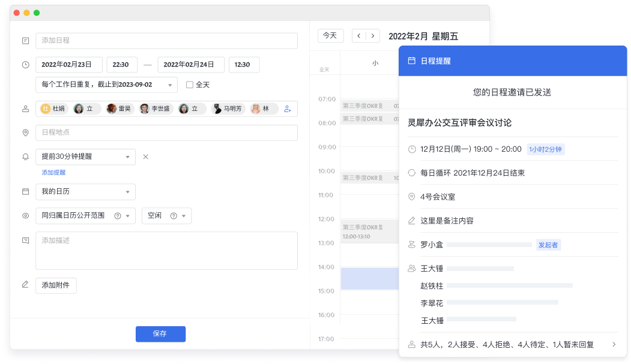Screen dimensions: 631x364
Task: Select the blue highlighted time slot
Action: pos(369,279)
